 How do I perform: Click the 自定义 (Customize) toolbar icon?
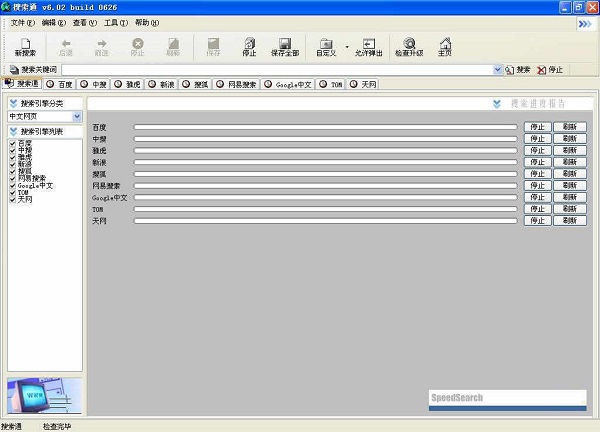[325, 47]
